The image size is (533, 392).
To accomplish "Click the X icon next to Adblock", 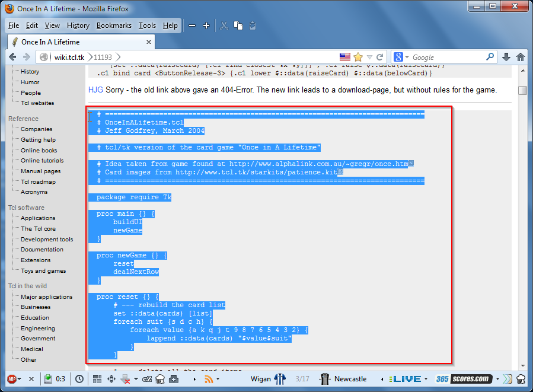I will [31, 379].
